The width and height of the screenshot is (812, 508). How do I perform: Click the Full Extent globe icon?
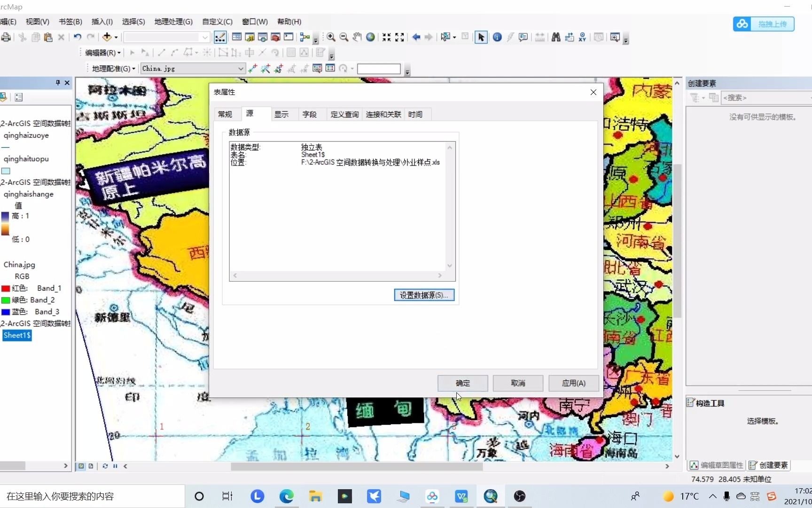click(x=370, y=37)
